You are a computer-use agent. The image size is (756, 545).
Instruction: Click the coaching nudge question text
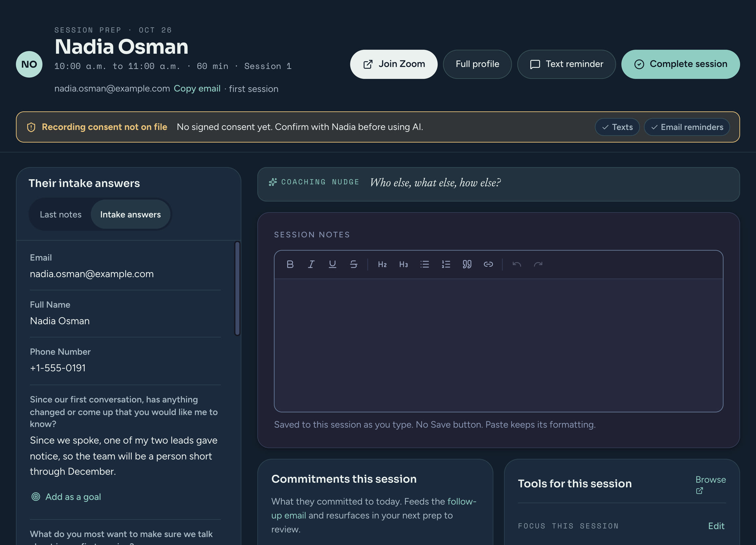coord(435,183)
